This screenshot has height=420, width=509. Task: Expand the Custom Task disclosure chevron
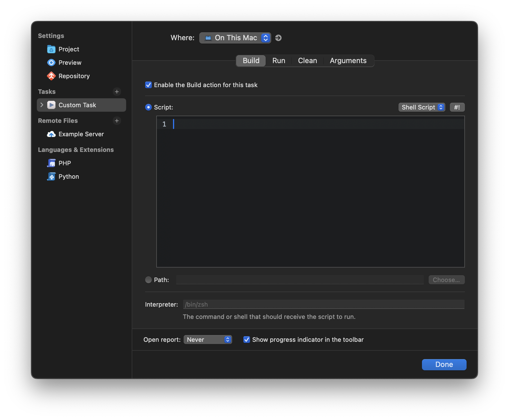pyautogui.click(x=42, y=105)
